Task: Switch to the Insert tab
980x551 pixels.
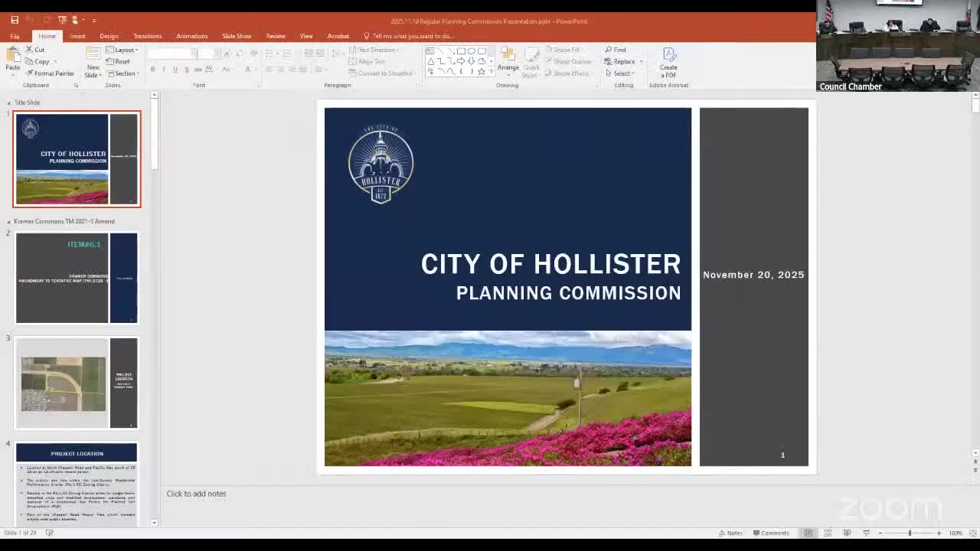Action: click(x=77, y=36)
